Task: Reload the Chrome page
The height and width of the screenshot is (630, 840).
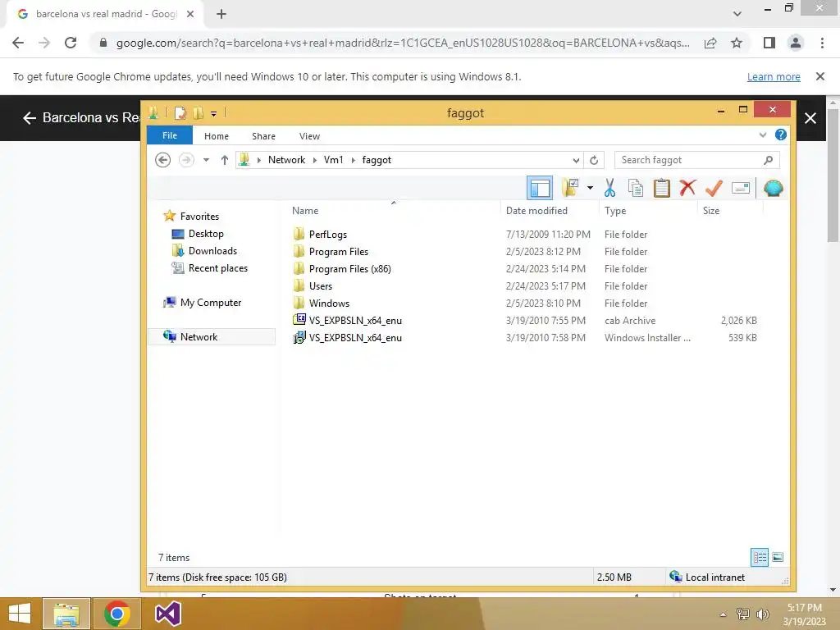Action: coord(71,43)
